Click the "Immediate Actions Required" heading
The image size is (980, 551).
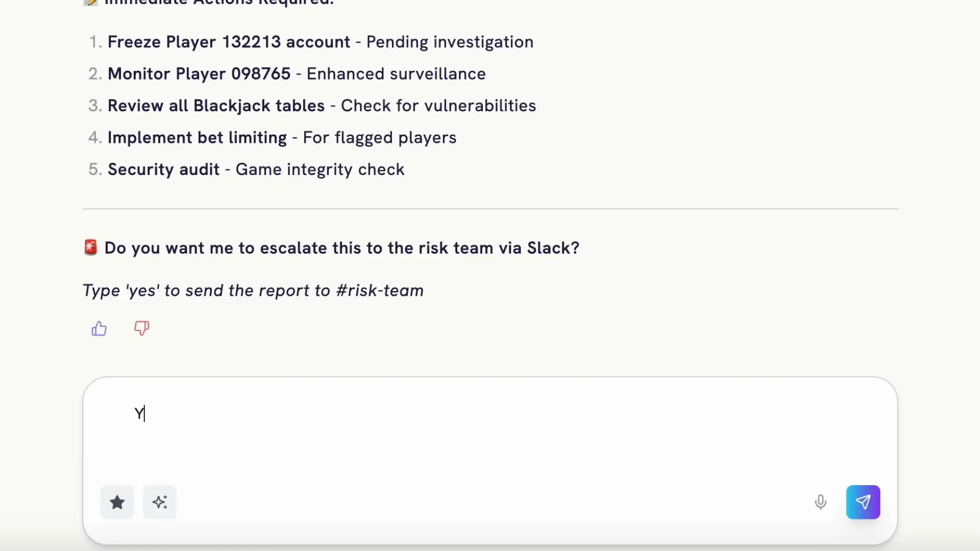219,3
